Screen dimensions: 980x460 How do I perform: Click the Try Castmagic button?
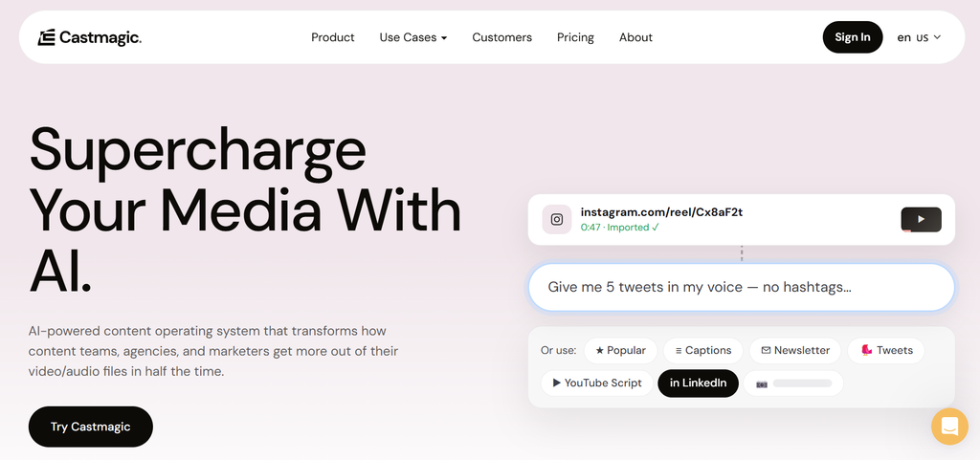click(91, 427)
